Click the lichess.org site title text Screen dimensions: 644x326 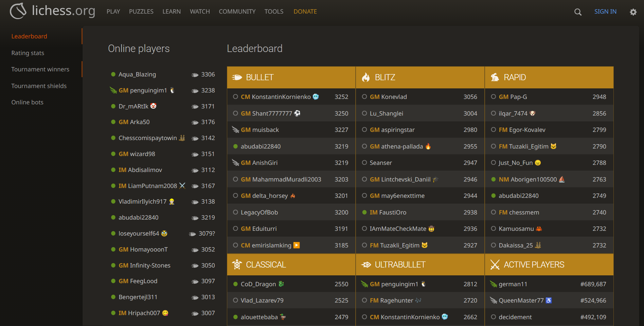tap(64, 11)
